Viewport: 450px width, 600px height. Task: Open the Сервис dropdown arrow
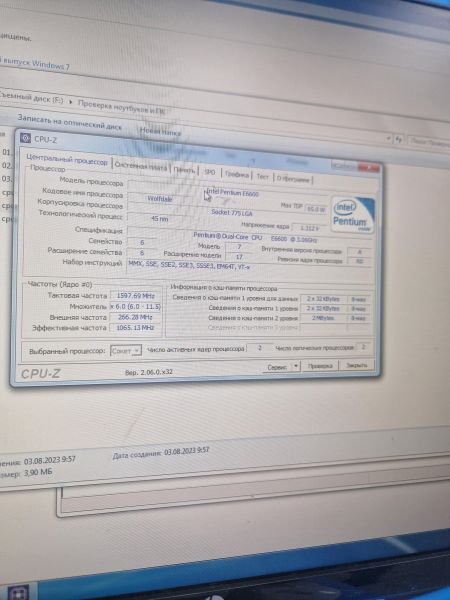tap(296, 367)
